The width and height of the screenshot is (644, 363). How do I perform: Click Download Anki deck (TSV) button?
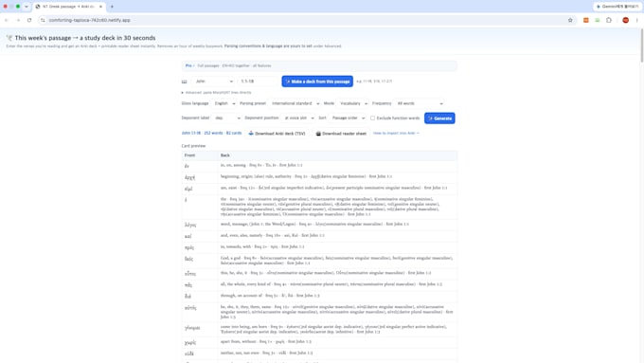(x=277, y=134)
